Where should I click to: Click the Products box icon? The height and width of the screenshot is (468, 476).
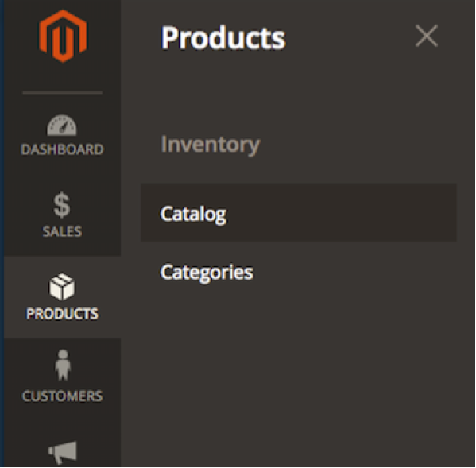62,286
